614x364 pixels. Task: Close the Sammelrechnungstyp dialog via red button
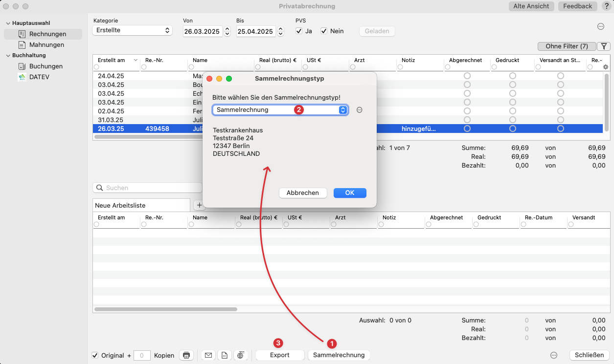tap(209, 79)
